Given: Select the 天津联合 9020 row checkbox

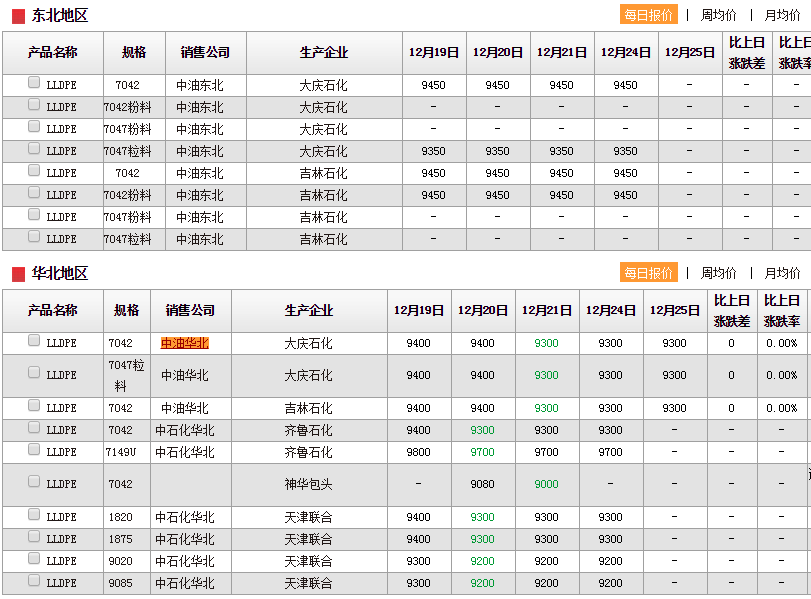Looking at the screenshot, I should 34,558.
